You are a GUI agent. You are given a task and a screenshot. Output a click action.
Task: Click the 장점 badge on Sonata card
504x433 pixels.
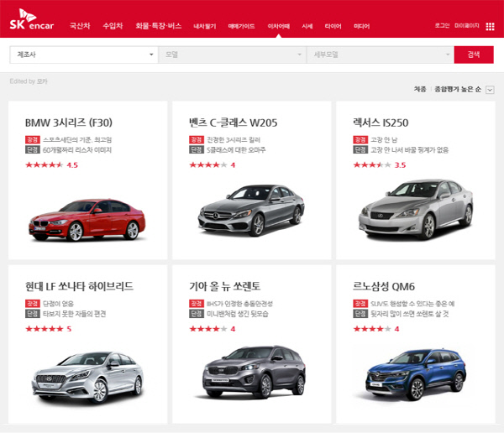(x=33, y=303)
